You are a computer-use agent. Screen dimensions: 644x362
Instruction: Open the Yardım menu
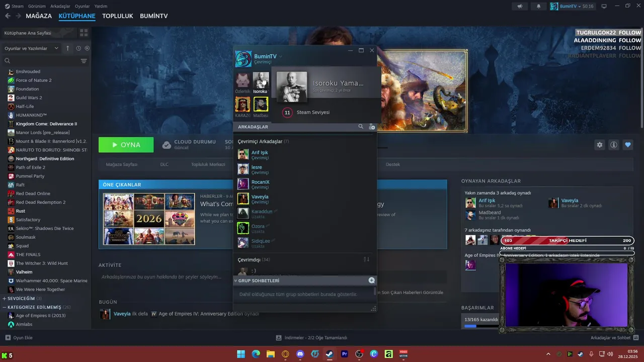point(101,6)
